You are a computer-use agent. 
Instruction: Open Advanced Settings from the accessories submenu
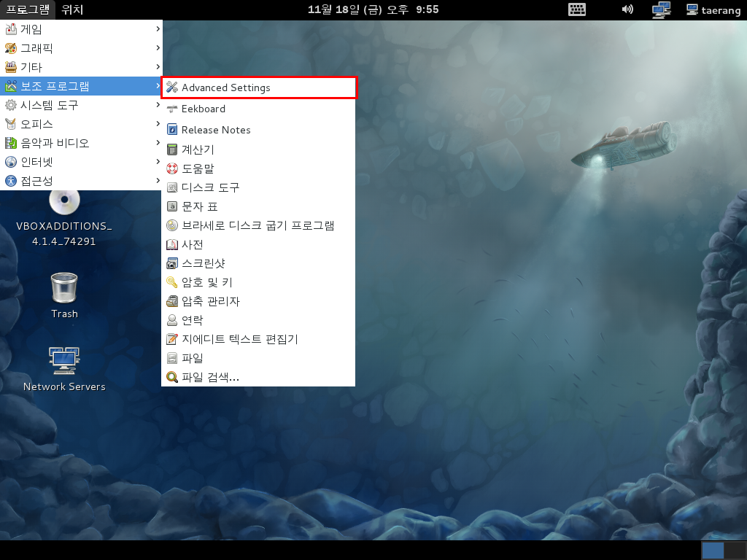tap(259, 87)
